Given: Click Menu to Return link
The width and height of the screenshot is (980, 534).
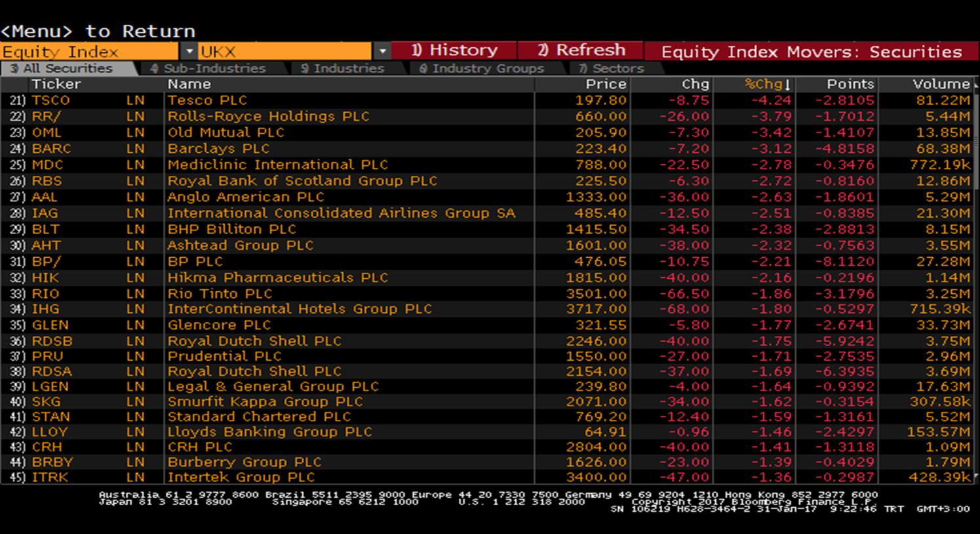Looking at the screenshot, I should 98,31.
